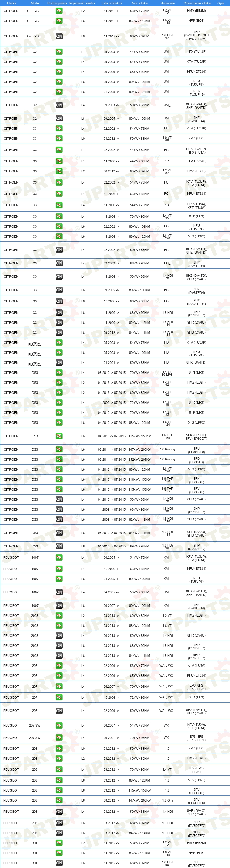Click diesel ON icon in C3 09.2012 84kW row
The height and width of the screenshot is (868, 230).
pyautogui.click(x=59, y=333)
